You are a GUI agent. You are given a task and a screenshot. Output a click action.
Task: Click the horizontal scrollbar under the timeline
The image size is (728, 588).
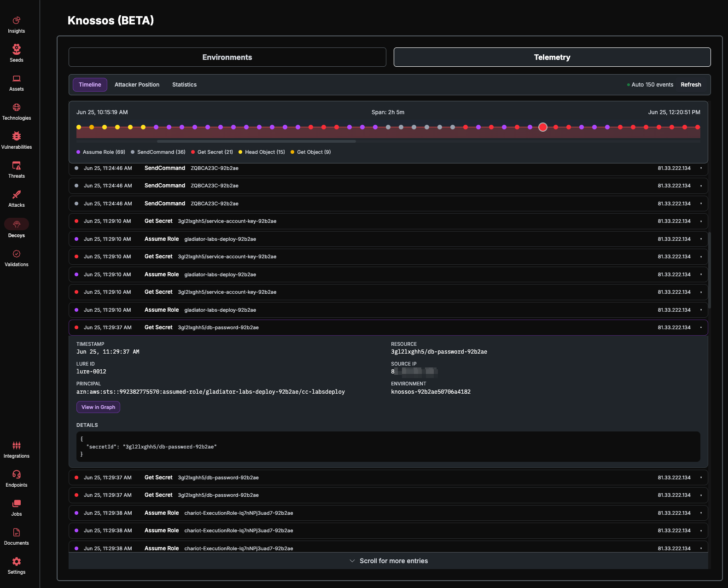pyautogui.click(x=256, y=141)
